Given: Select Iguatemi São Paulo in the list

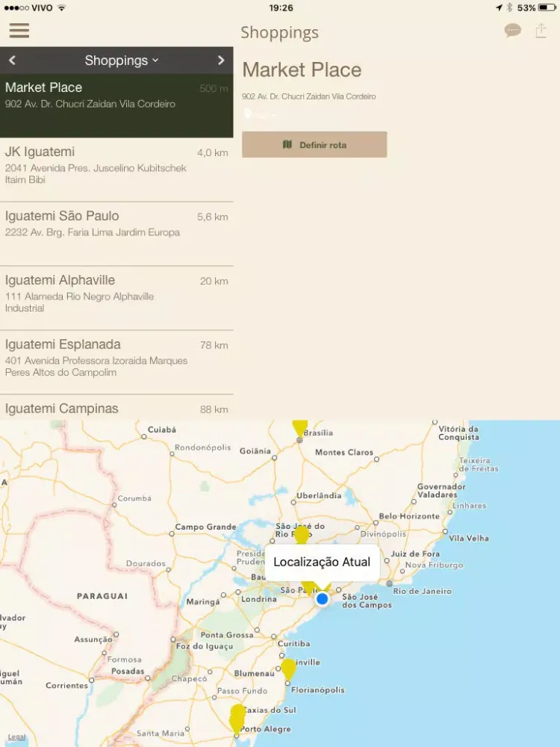Looking at the screenshot, I should pyautogui.click(x=116, y=234).
